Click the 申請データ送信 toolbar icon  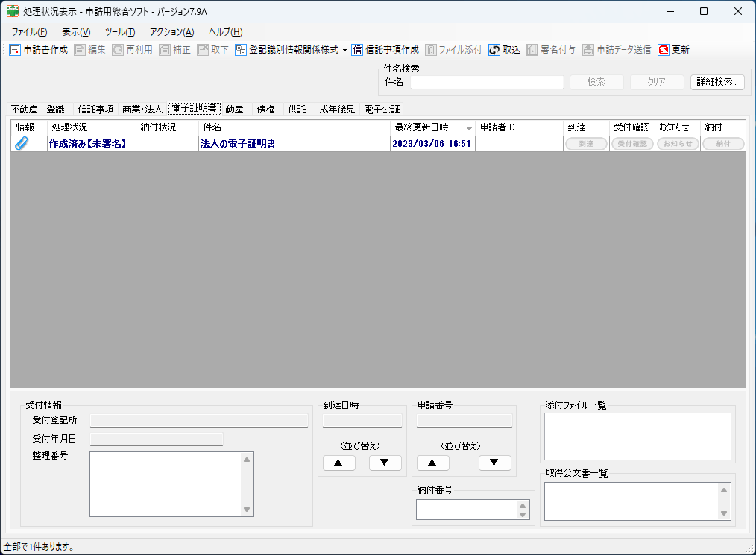point(588,50)
